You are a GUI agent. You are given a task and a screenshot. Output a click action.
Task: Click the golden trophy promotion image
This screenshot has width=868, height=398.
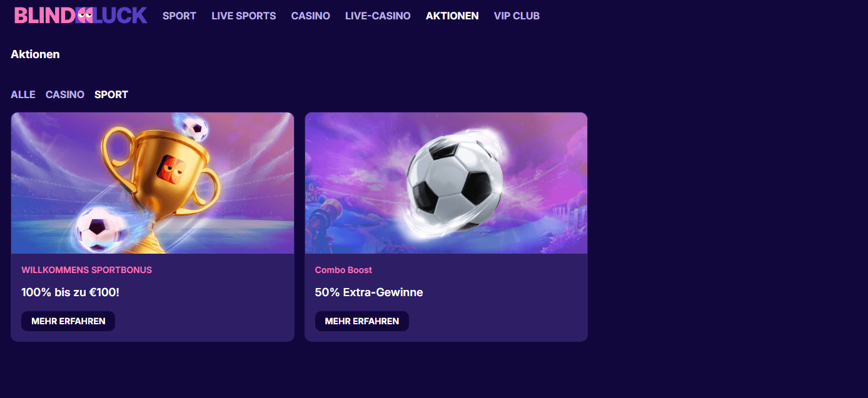(153, 183)
